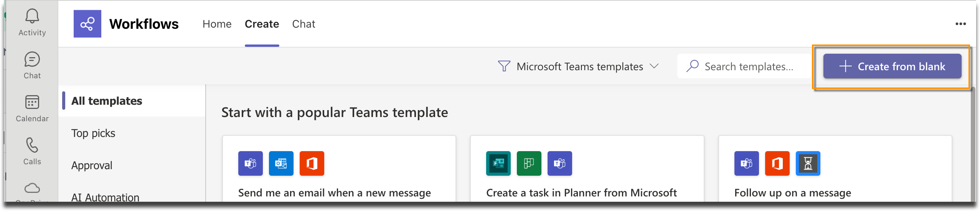The image size is (980, 211).
Task: Open Chat in the left sidebar
Action: click(x=32, y=66)
